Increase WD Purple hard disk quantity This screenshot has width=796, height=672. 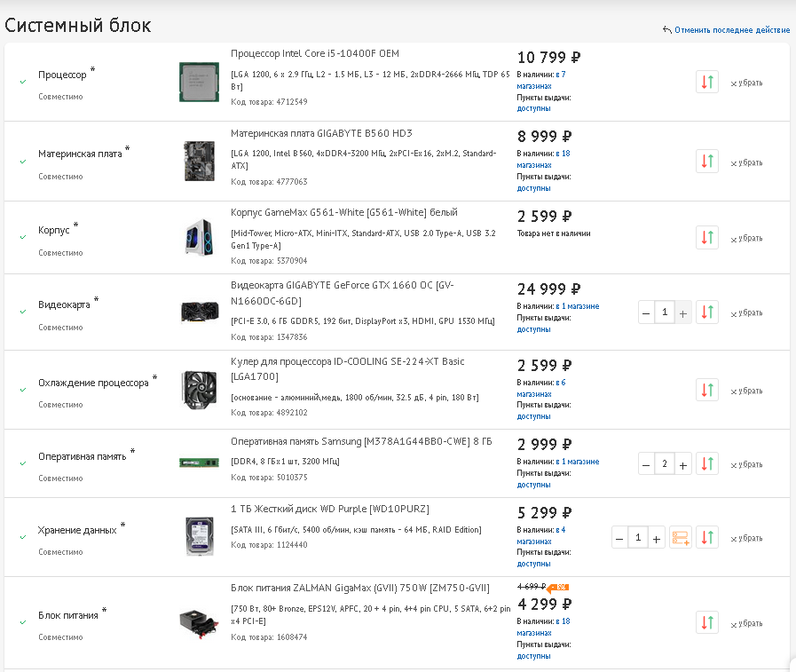click(657, 538)
